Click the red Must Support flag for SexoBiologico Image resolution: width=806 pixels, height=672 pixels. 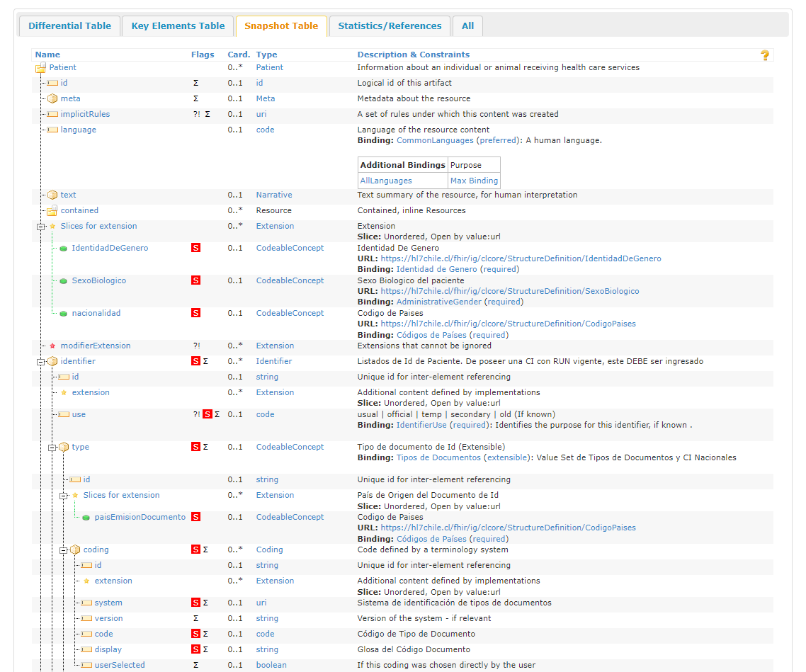point(195,281)
